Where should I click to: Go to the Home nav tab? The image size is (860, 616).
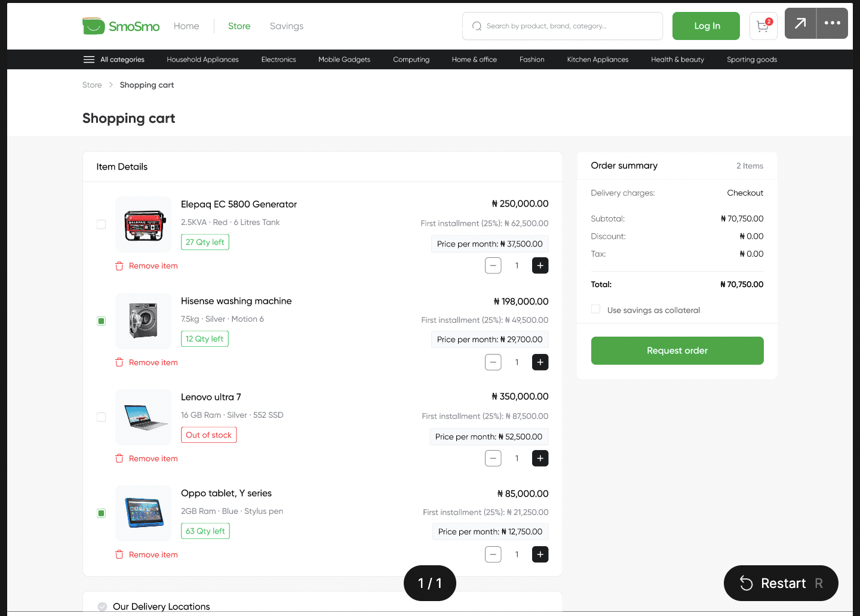pos(186,26)
